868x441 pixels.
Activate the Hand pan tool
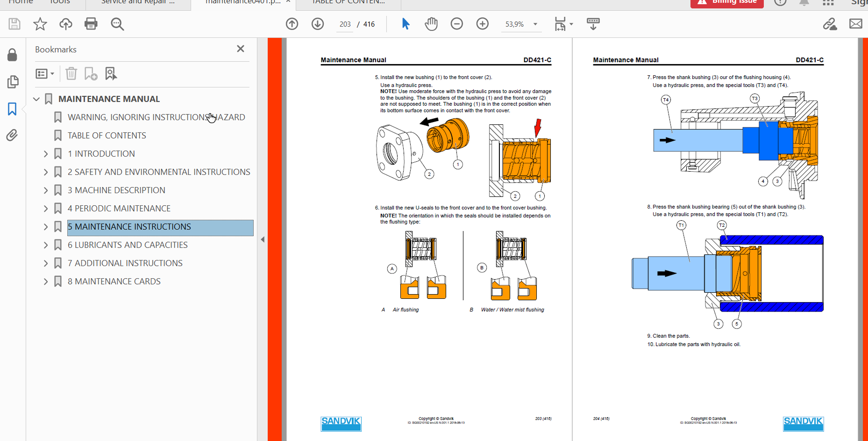coord(431,24)
